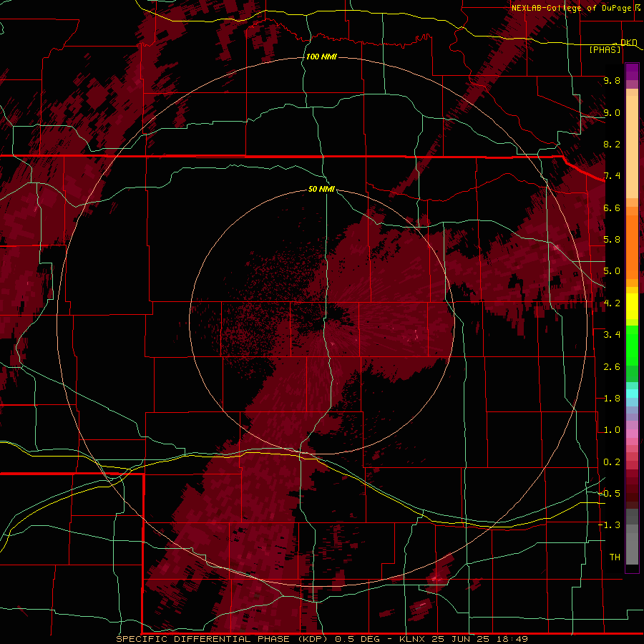Pick the bright yellow segment of the color bar

[632, 306]
